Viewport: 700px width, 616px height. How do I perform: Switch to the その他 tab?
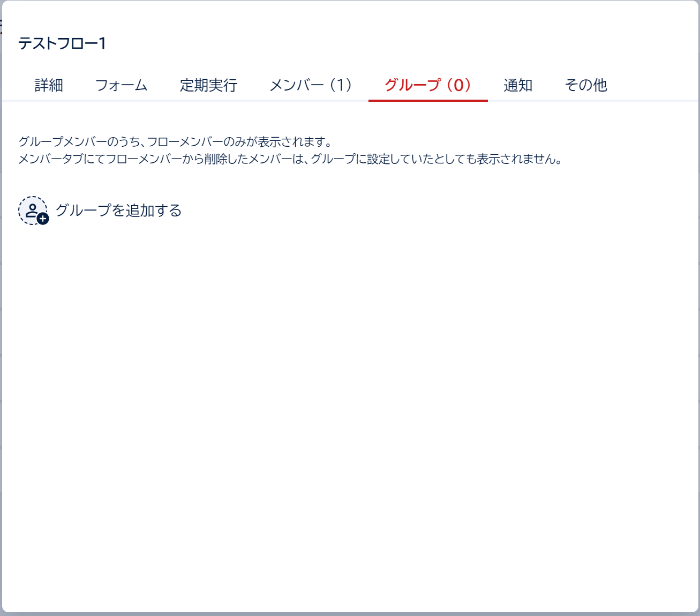point(586,85)
